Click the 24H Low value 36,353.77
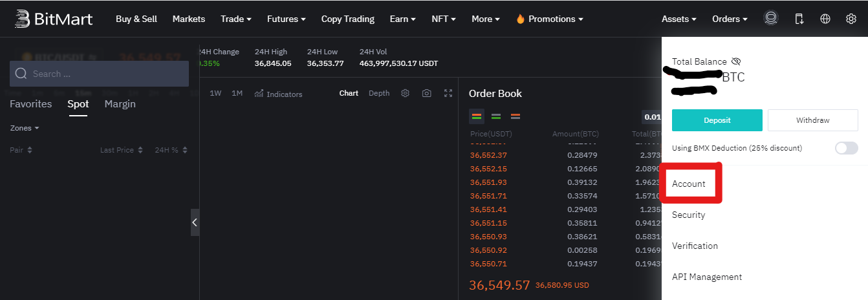The width and height of the screenshot is (868, 300). point(325,63)
